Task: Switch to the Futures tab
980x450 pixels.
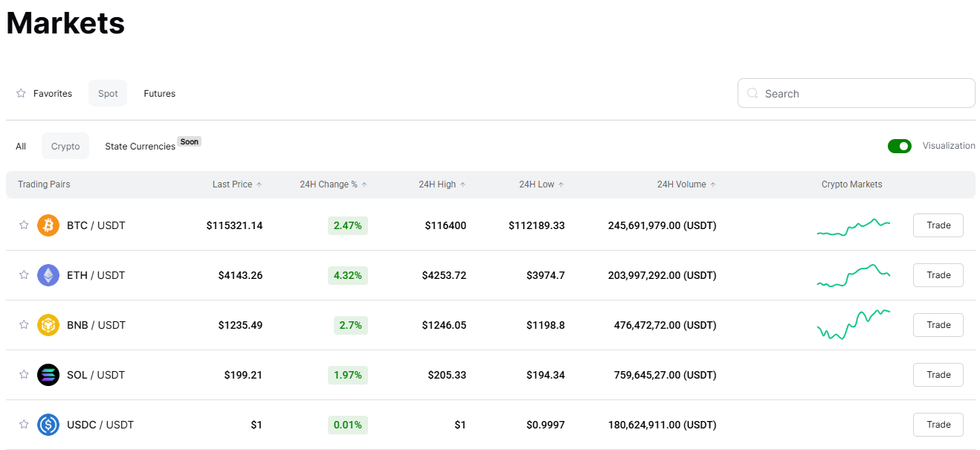Action: pyautogui.click(x=159, y=94)
